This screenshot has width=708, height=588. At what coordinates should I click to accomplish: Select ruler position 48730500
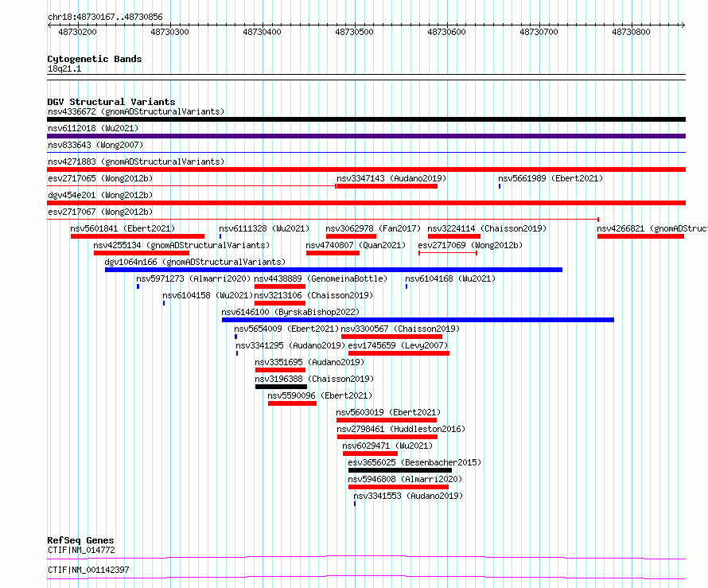[355, 32]
